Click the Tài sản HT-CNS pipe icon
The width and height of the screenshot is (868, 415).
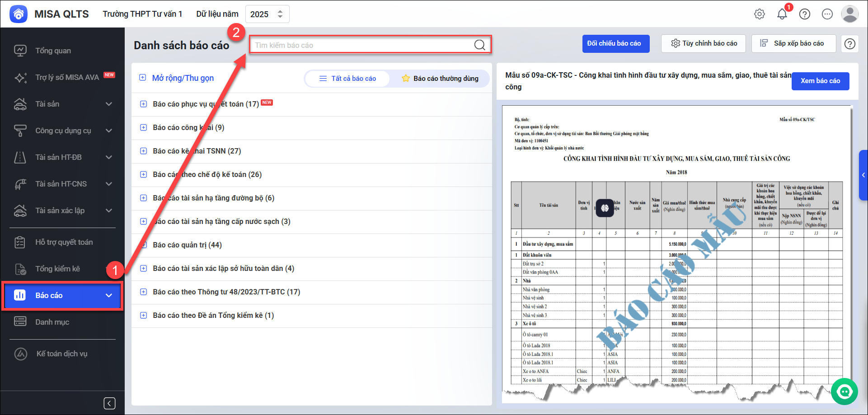20,184
